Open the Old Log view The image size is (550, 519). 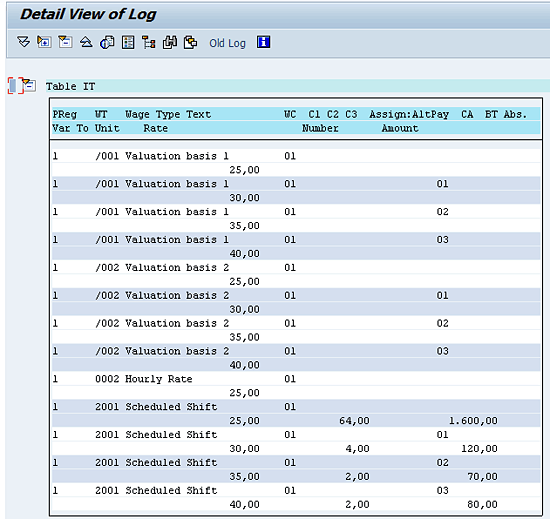227,43
